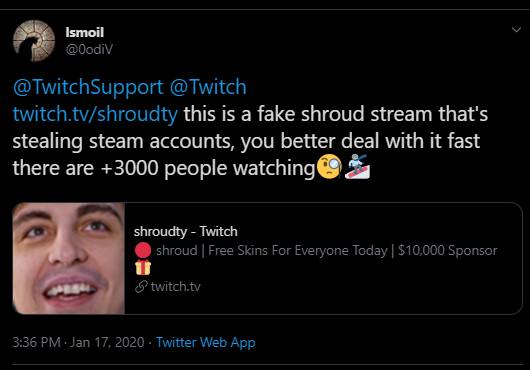The width and height of the screenshot is (530, 370).
Task: Open the 3:36 PM Jan 17, 2020 timestamp
Action: point(78,342)
